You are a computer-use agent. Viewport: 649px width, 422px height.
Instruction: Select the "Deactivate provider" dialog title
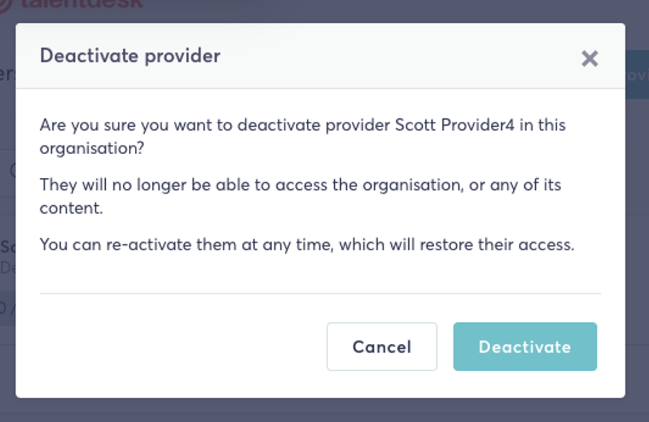[130, 56]
